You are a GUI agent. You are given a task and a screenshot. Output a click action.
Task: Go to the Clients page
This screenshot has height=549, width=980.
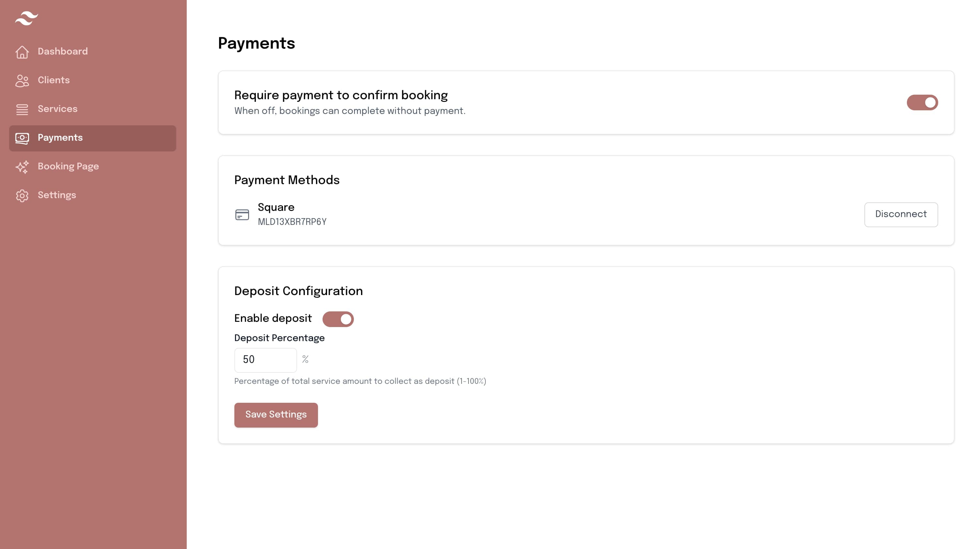click(54, 81)
